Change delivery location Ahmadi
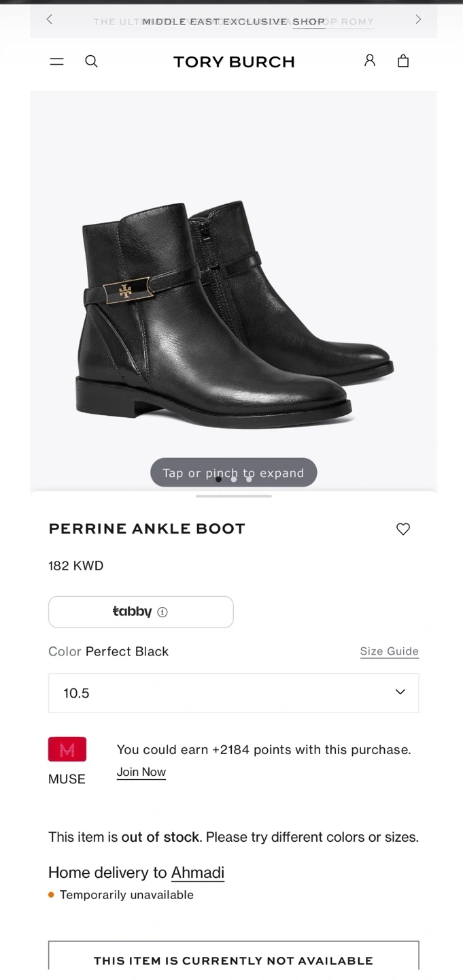463x980 pixels. click(198, 872)
